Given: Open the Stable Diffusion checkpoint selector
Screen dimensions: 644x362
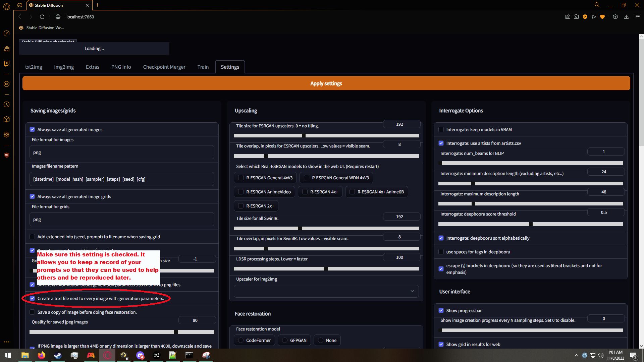Looking at the screenshot, I should pos(48,42).
